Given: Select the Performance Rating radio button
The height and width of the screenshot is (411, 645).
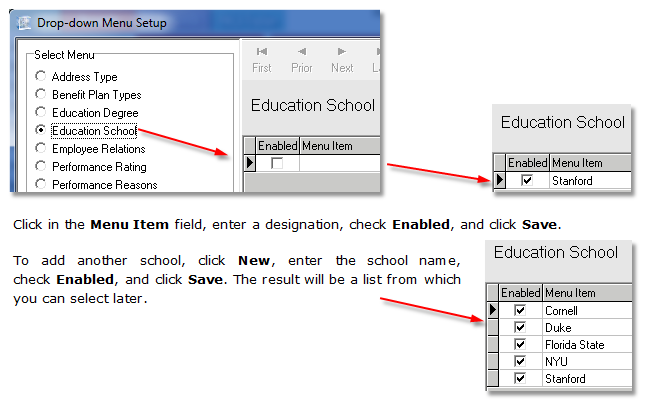Looking at the screenshot, I should pyautogui.click(x=40, y=167).
